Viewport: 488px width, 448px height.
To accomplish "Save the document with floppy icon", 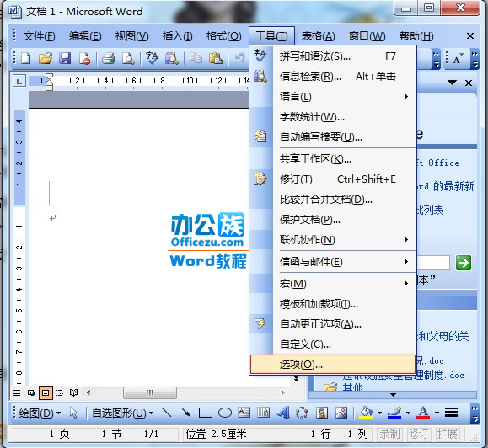I will coord(65,58).
